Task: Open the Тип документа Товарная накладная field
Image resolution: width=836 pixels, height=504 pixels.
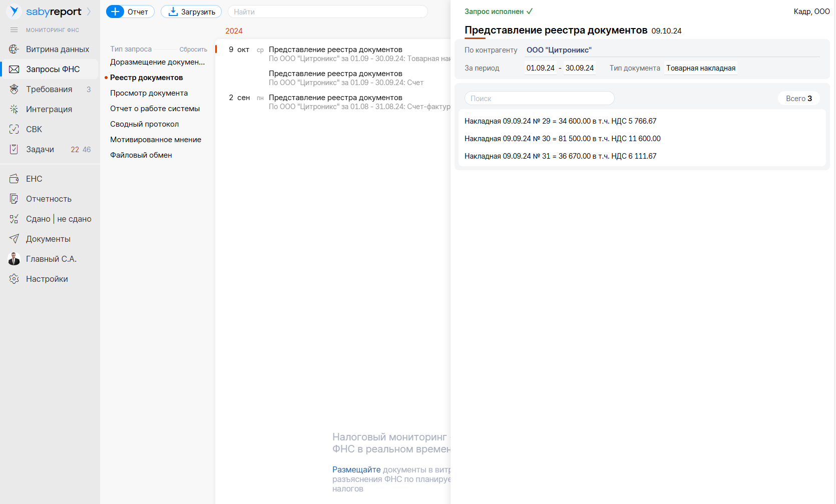Action: [700, 68]
